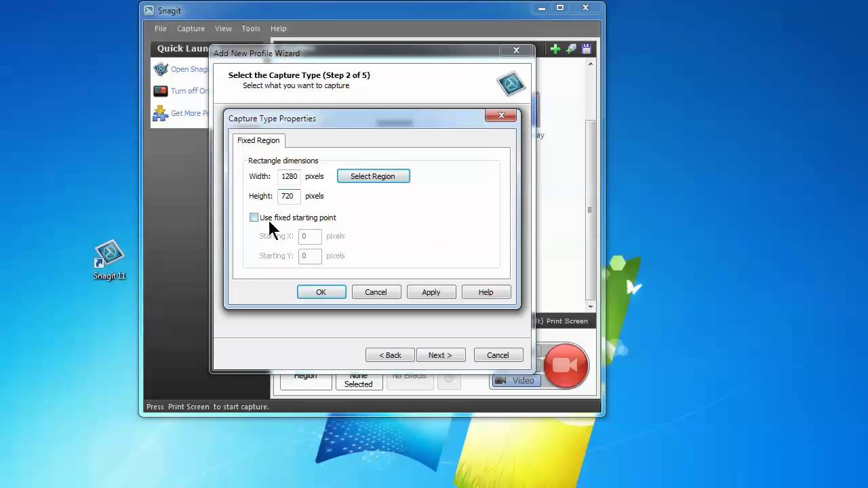This screenshot has height=488, width=868.
Task: Click the Region capture type button behind wizard
Action: (306, 380)
